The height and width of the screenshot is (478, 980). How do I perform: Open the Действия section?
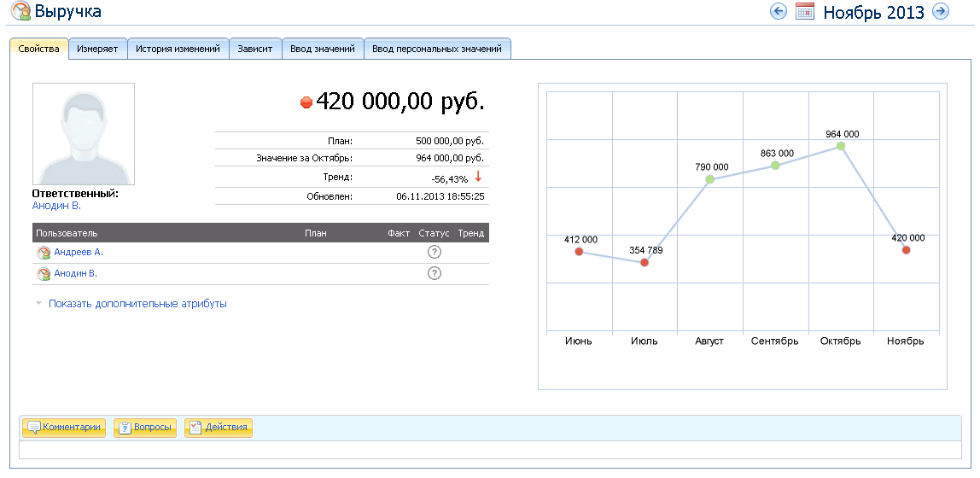pyautogui.click(x=219, y=428)
